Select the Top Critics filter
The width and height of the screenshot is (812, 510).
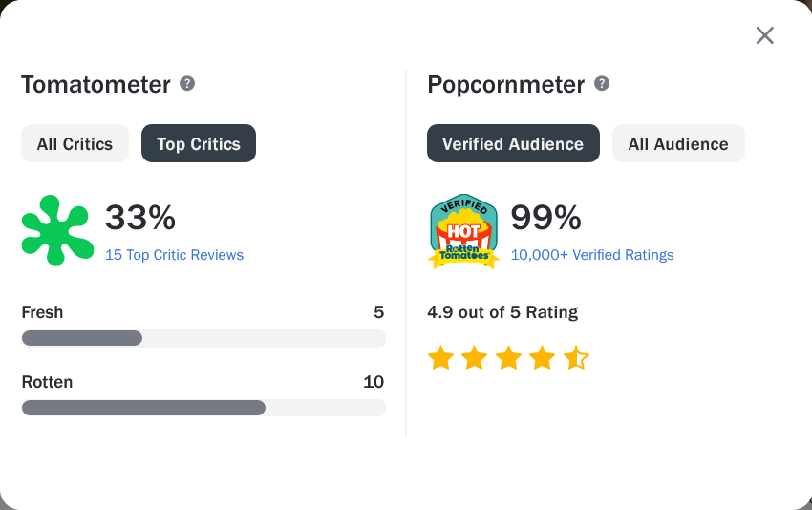point(199,144)
